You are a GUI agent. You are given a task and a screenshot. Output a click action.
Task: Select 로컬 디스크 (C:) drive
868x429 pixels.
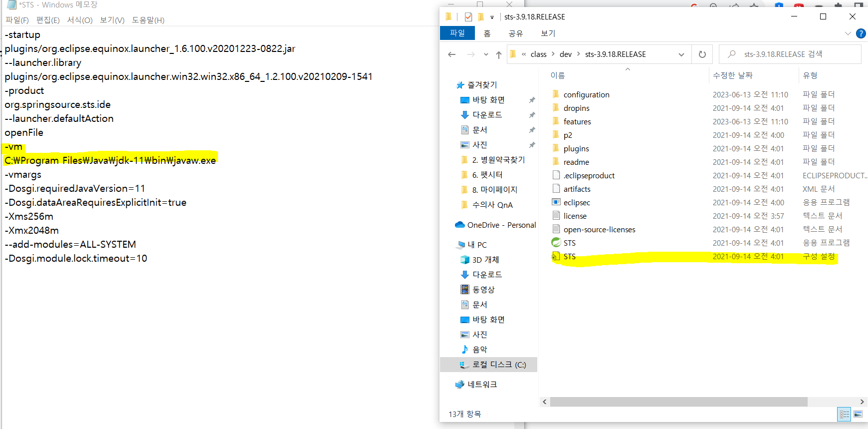coord(499,365)
